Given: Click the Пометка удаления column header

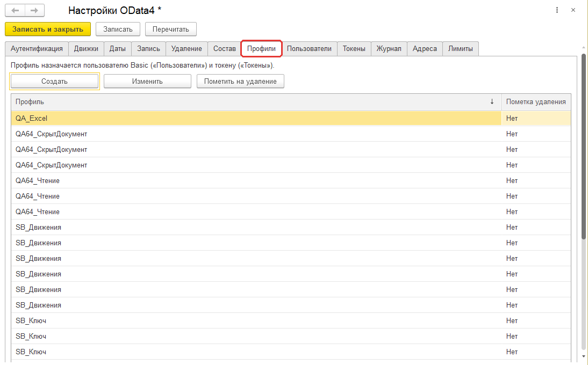Looking at the screenshot, I should 536,102.
